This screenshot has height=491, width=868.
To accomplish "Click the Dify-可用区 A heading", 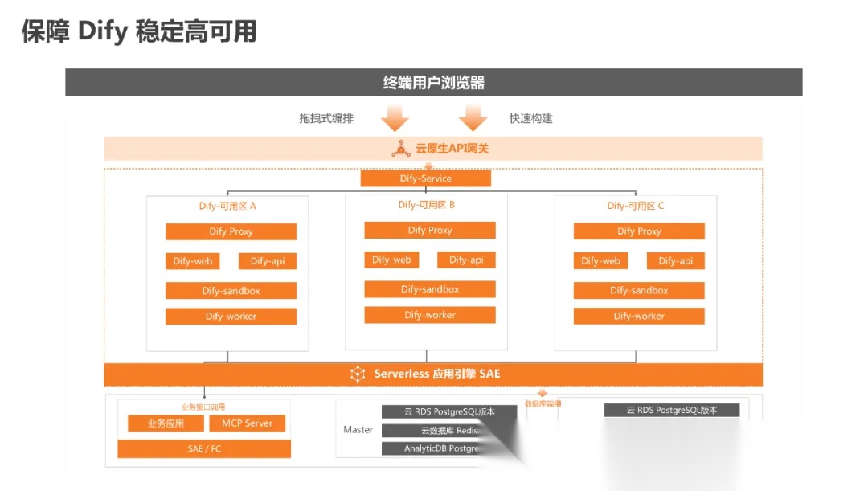I will [227, 206].
